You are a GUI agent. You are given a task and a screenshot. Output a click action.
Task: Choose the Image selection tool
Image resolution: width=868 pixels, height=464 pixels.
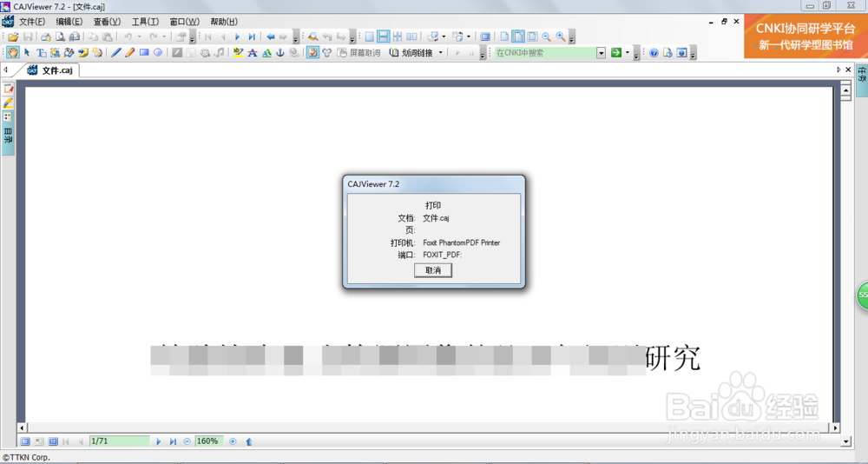click(x=55, y=53)
